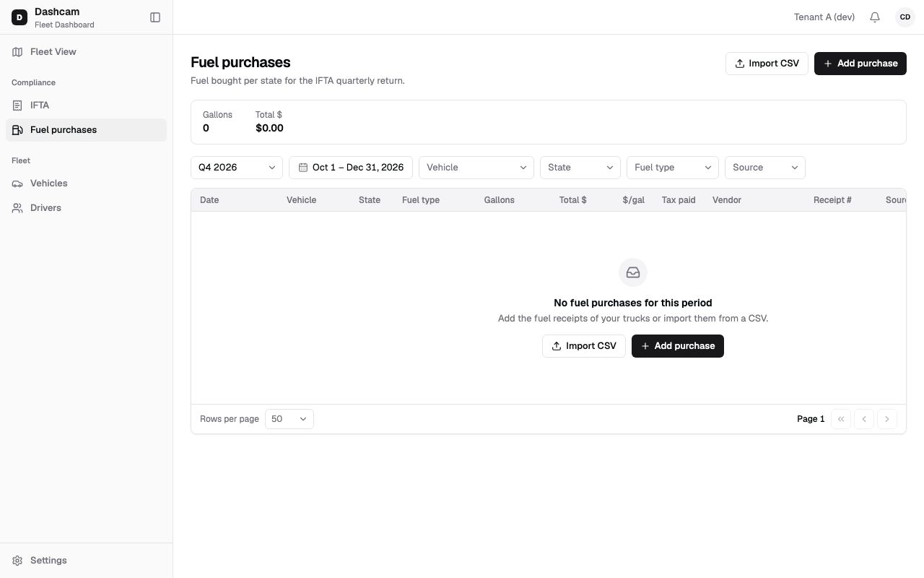
Task: Go to previous page of results
Action: point(864,419)
